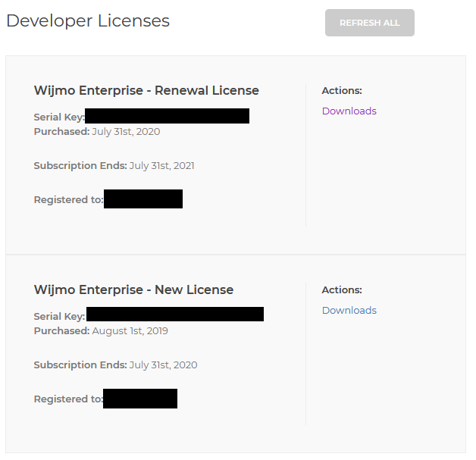The width and height of the screenshot is (476, 460).
Task: Click 'Serial Key:' label of Renewal License
Action: [x=59, y=117]
